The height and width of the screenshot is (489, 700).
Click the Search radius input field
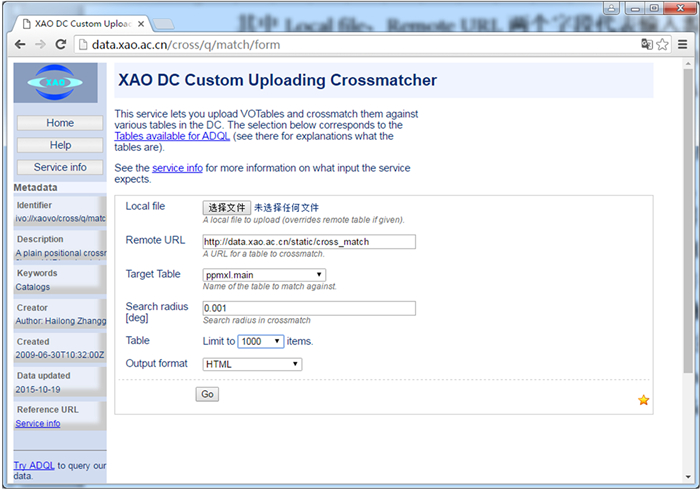(308, 308)
